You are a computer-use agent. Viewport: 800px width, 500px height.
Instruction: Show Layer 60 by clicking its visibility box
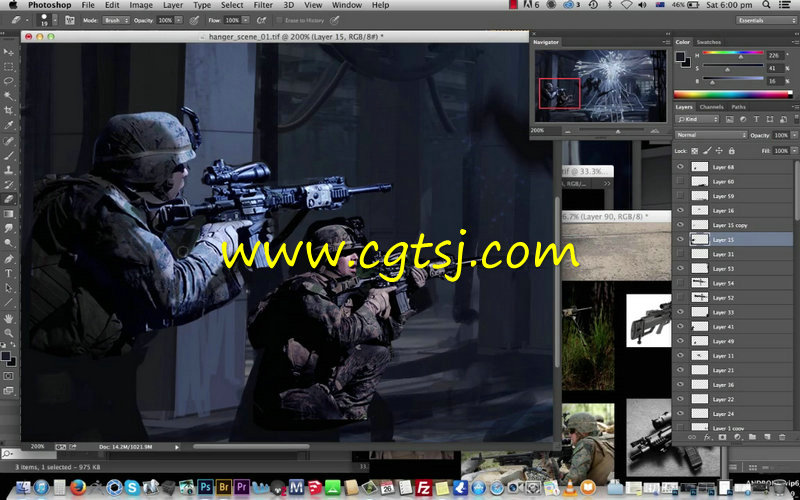680,181
